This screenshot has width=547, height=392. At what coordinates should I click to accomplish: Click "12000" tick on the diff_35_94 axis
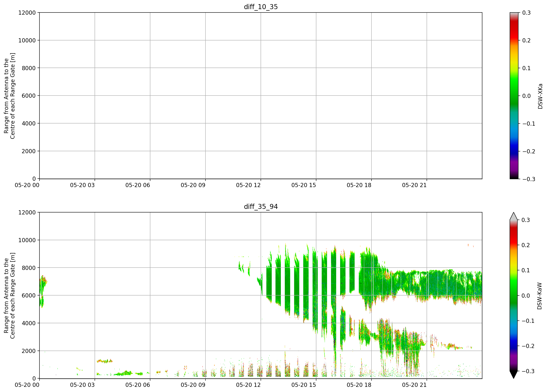pyautogui.click(x=27, y=212)
